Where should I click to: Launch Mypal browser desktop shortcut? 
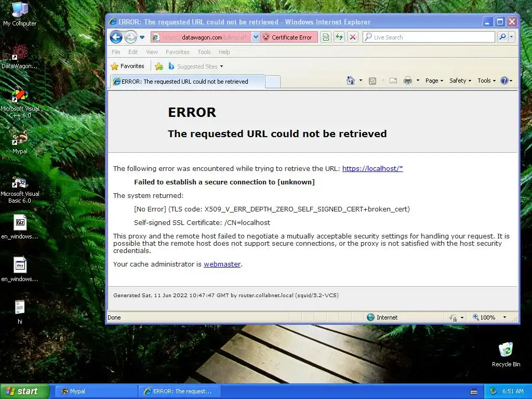pyautogui.click(x=20, y=142)
